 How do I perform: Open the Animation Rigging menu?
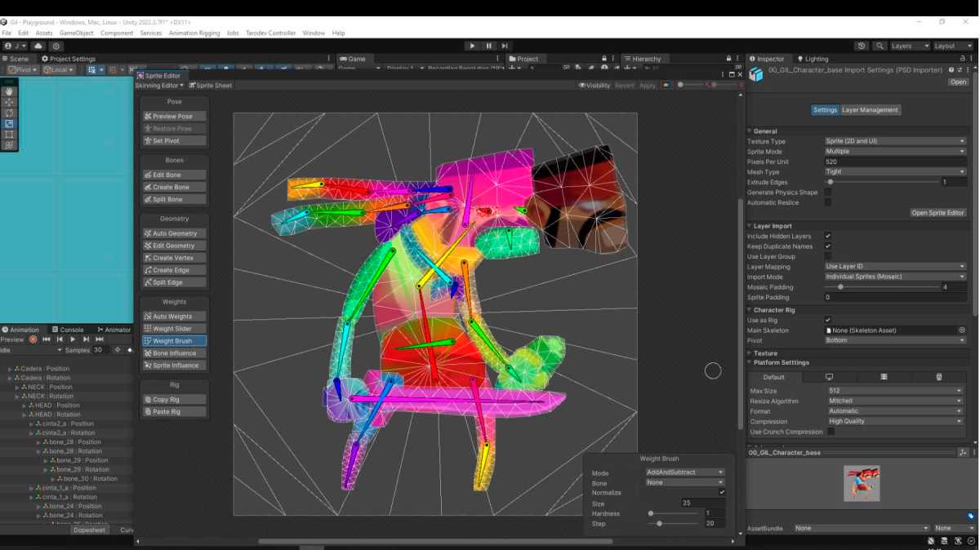pos(194,33)
